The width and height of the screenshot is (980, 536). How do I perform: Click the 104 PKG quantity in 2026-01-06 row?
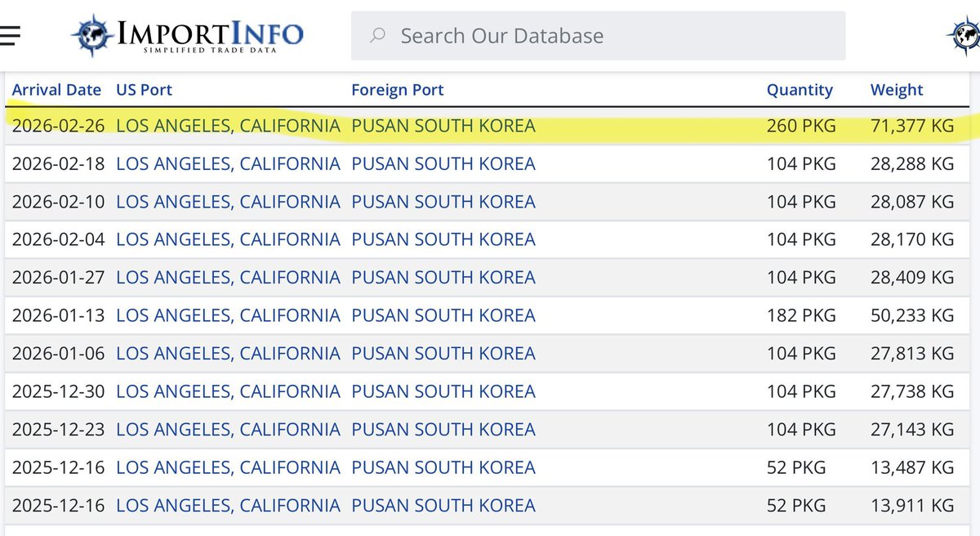pyautogui.click(x=801, y=353)
